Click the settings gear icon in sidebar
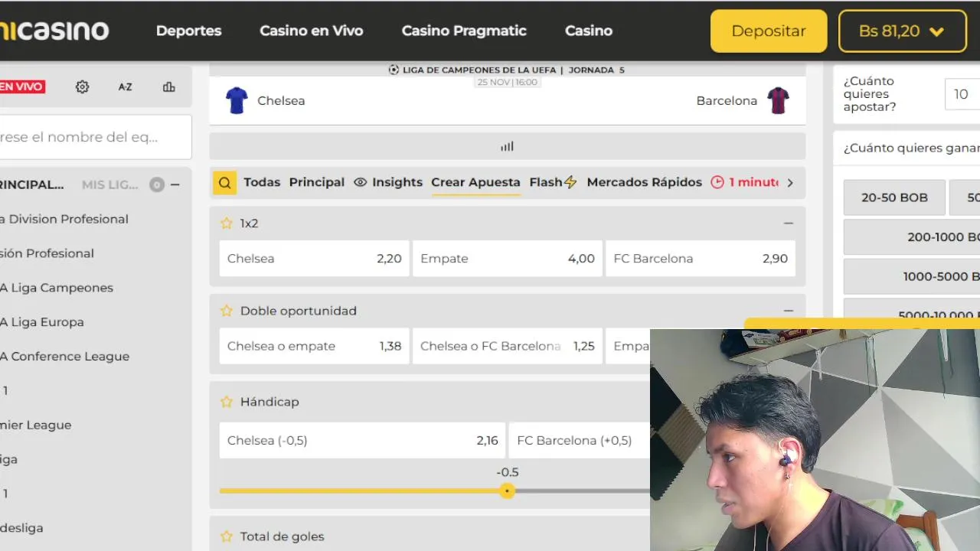 point(83,87)
